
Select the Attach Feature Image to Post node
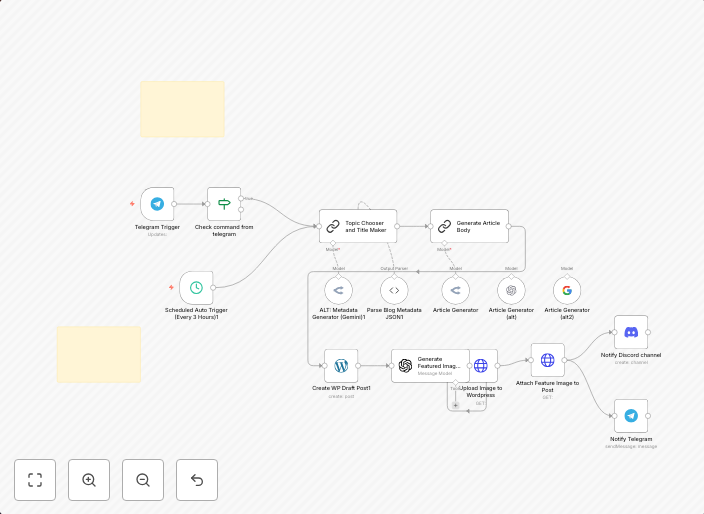click(x=547, y=360)
